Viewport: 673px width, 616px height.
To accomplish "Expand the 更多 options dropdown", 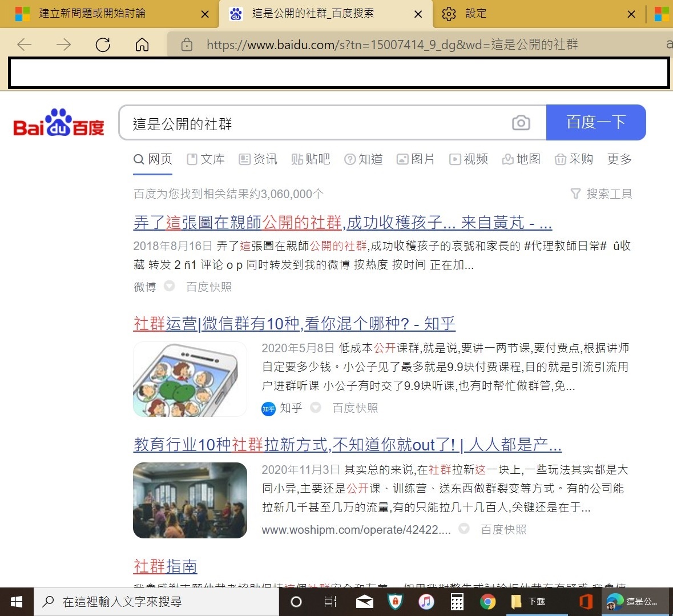I will tap(619, 159).
